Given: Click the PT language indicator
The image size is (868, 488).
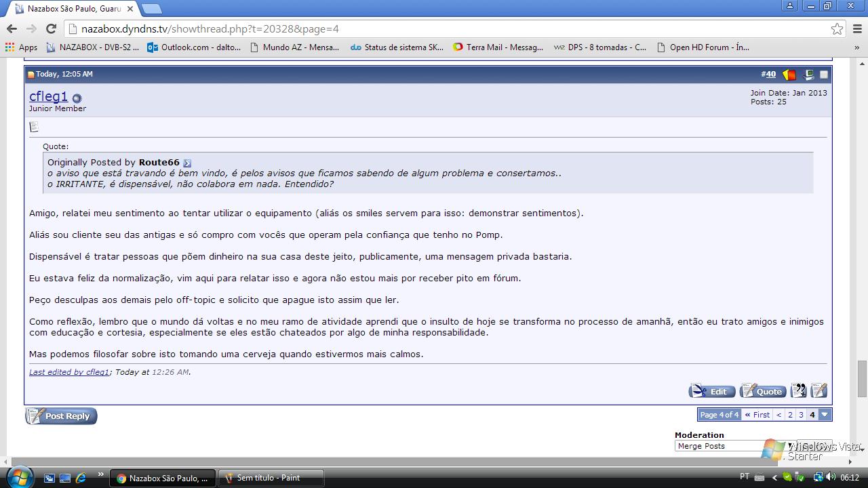Looking at the screenshot, I should pyautogui.click(x=745, y=476).
